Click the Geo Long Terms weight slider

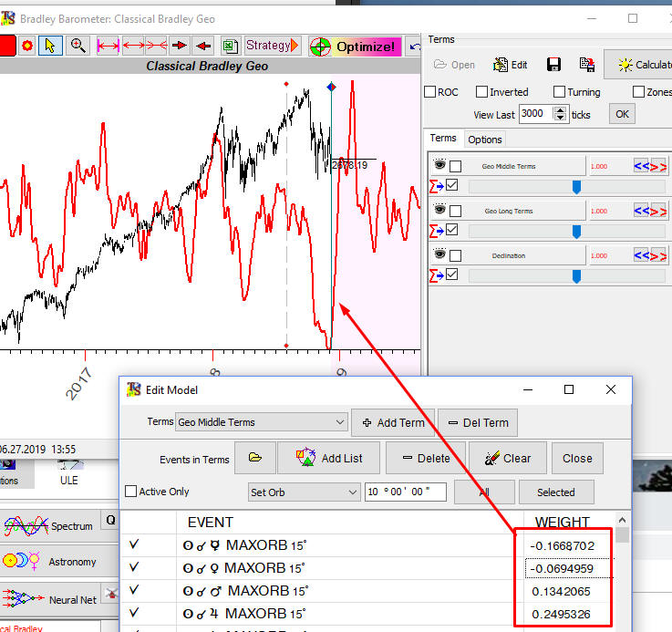pyautogui.click(x=575, y=232)
